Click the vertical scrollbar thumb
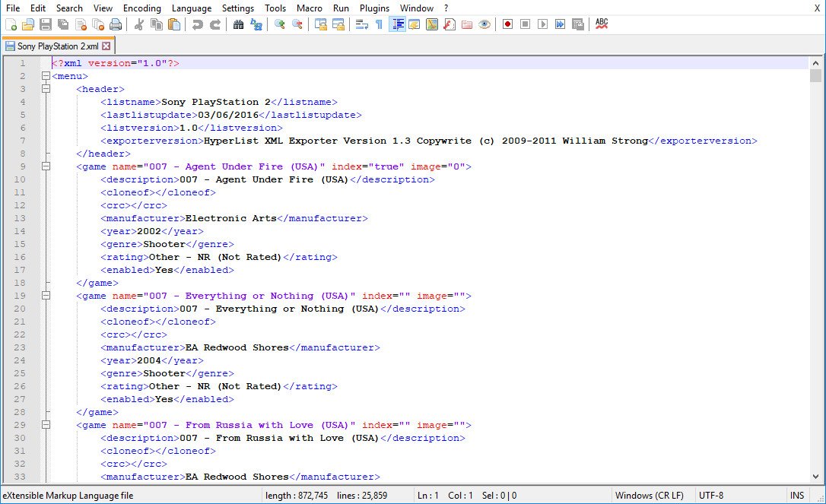 tap(815, 76)
